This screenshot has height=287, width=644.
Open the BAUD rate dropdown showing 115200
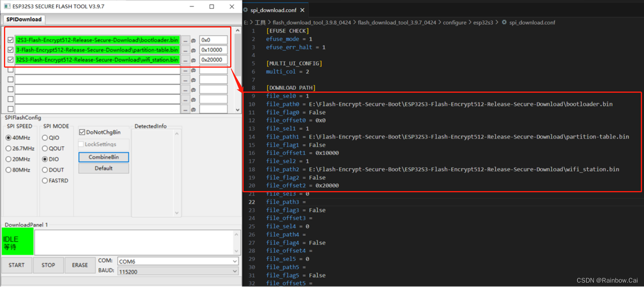[x=235, y=271]
